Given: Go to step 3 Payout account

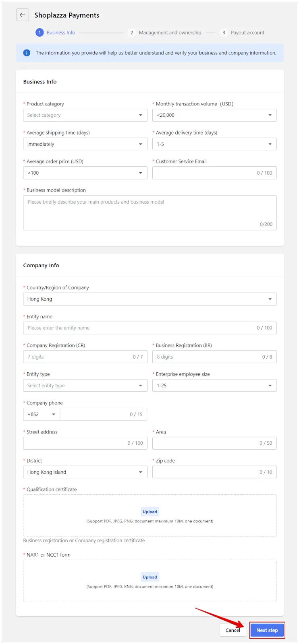Looking at the screenshot, I should [242, 33].
